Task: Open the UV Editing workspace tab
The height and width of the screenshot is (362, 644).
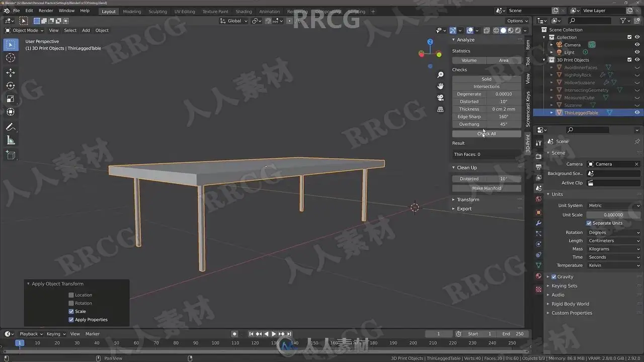Action: click(185, 11)
